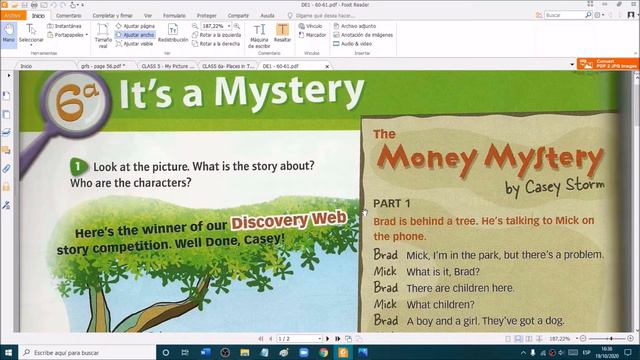Open the page number dropdown arrow
Viewport: 640px width, 360px height.
click(x=320, y=339)
